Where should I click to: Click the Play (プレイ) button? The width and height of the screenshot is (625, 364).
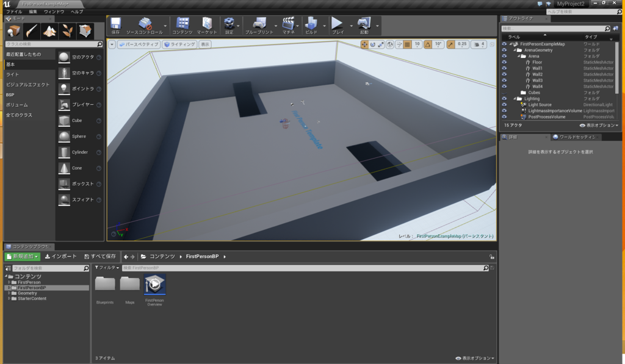[x=337, y=23]
